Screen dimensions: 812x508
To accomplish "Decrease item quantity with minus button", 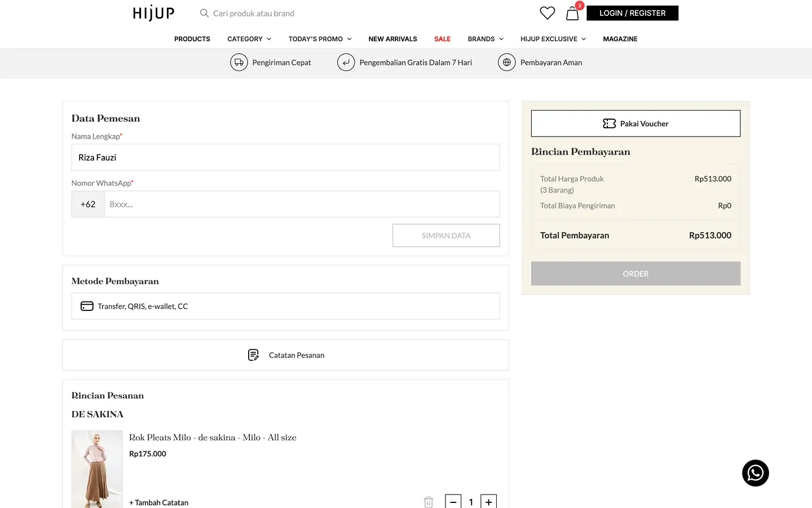I will pos(453,501).
